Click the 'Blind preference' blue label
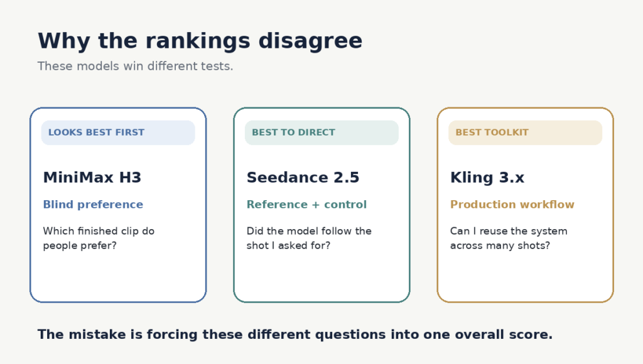643x364 pixels. pos(93,205)
